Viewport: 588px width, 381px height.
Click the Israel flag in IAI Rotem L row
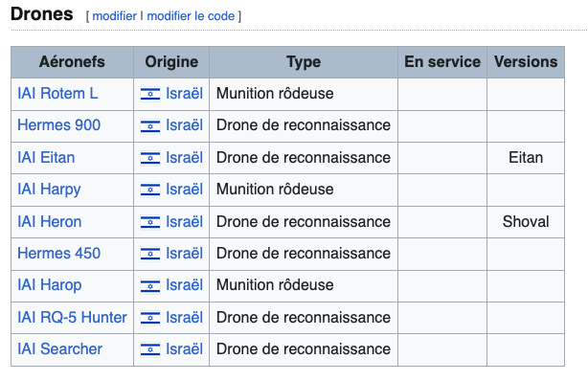pos(150,94)
